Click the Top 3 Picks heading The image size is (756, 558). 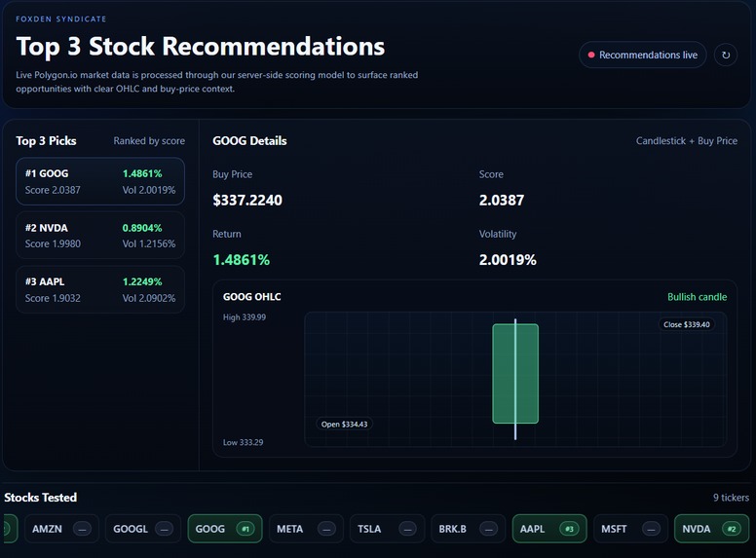tap(46, 140)
